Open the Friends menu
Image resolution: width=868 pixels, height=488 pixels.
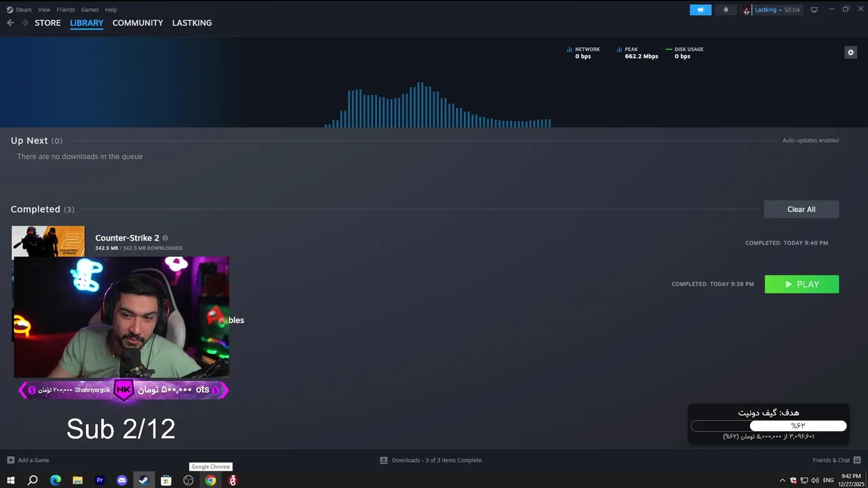tap(66, 9)
